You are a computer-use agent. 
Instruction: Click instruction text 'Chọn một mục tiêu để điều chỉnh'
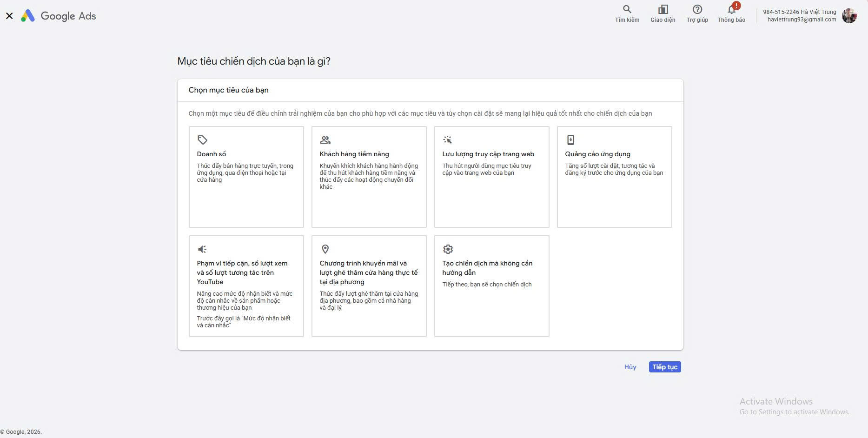[x=420, y=113]
